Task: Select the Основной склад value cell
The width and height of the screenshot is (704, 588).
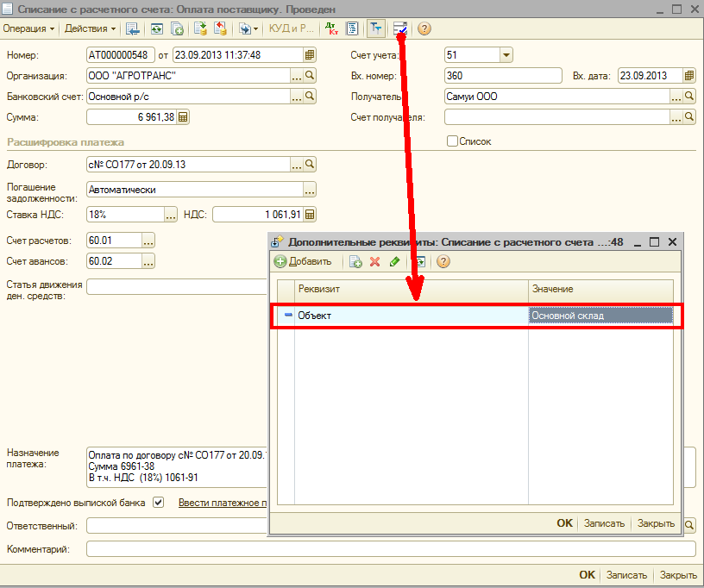Action: tap(600, 316)
